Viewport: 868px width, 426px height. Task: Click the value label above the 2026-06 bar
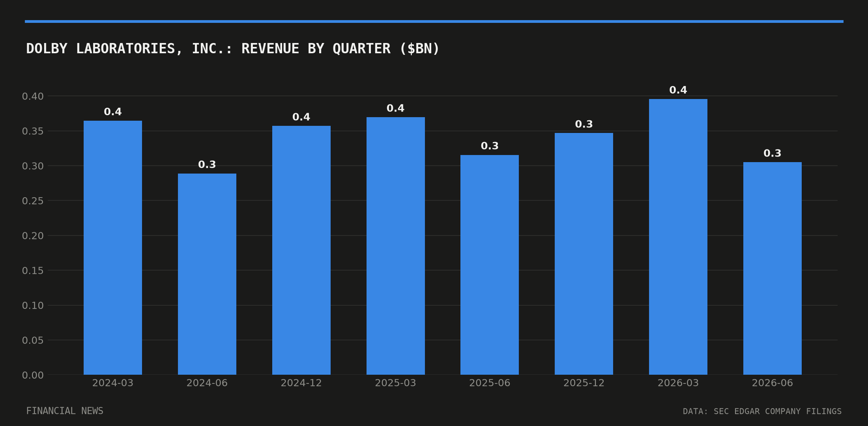pos(773,153)
